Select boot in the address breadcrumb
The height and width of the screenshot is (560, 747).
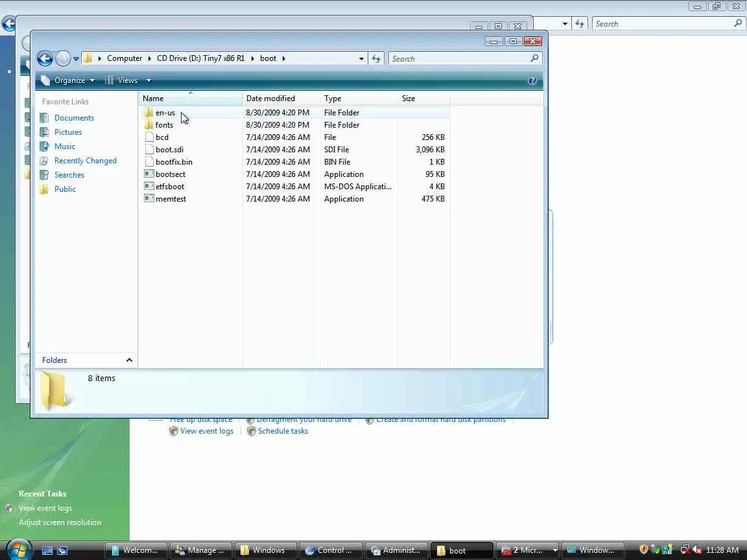click(x=268, y=58)
